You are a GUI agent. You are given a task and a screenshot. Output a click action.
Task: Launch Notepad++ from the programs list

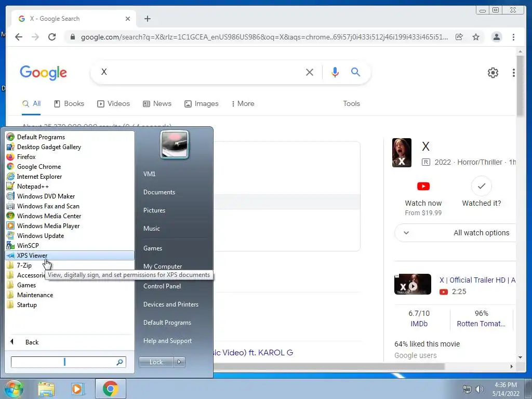click(70, 187)
